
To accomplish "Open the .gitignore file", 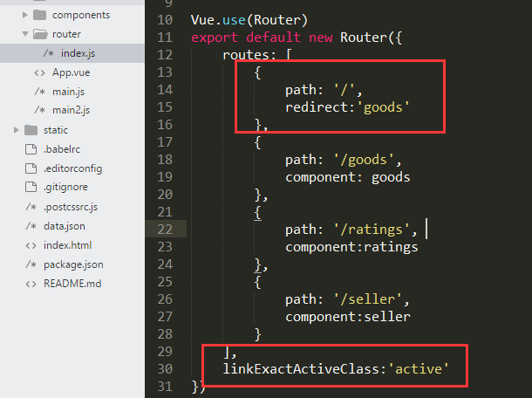I will (65, 187).
